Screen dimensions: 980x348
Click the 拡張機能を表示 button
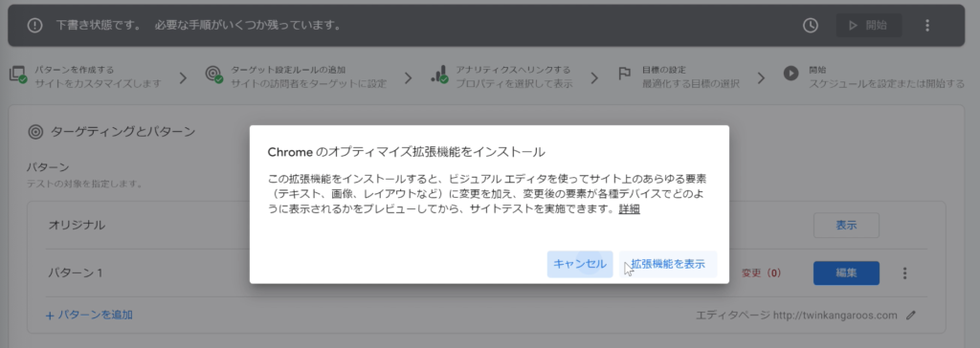(x=667, y=264)
